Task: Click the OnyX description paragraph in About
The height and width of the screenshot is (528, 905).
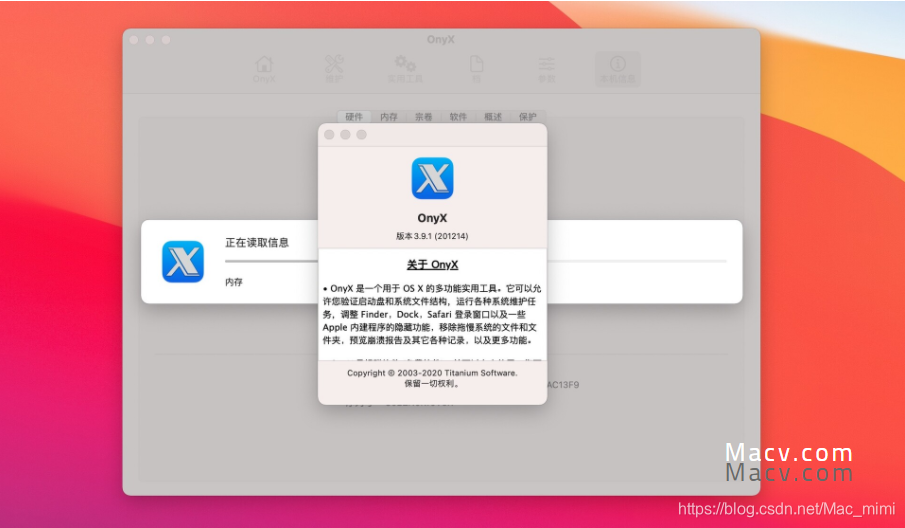Action: click(432, 314)
